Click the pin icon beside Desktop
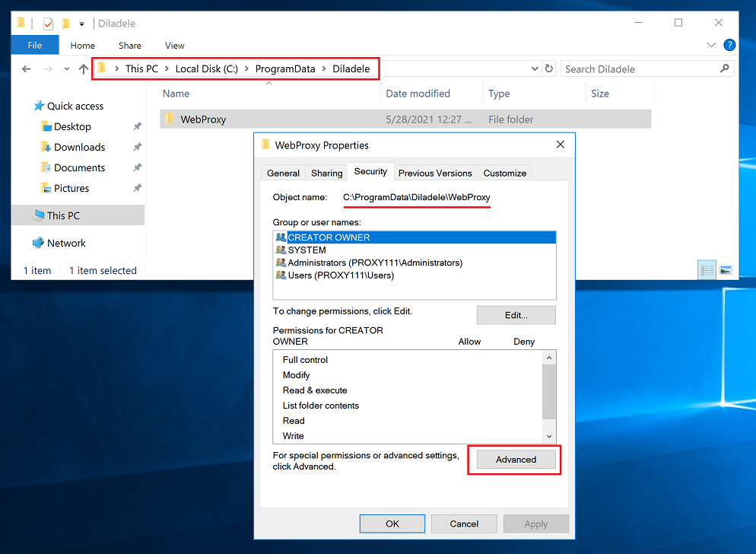This screenshot has height=554, width=756. pyautogui.click(x=138, y=126)
